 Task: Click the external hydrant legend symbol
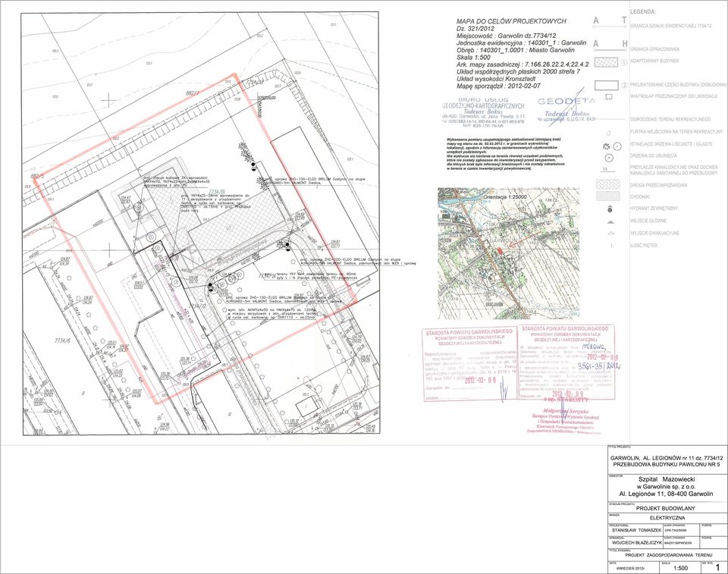[x=610, y=209]
